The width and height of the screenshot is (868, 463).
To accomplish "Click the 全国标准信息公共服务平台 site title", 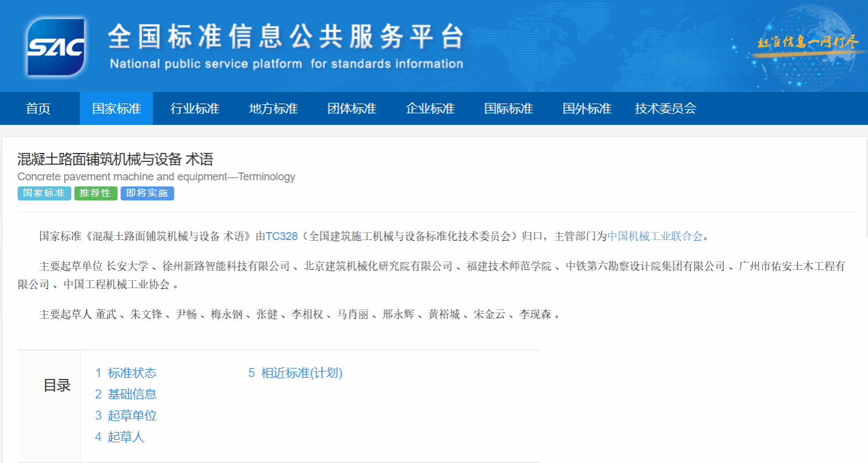I will click(x=286, y=37).
